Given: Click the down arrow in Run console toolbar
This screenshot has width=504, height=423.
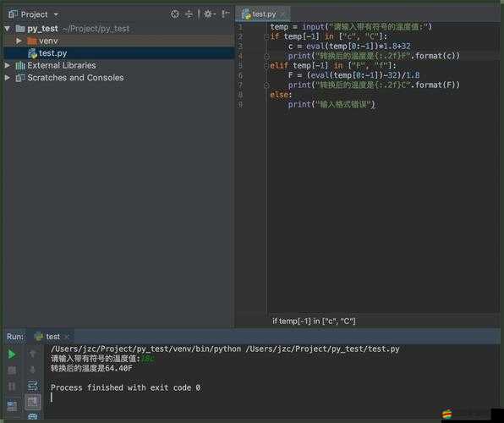Looking at the screenshot, I should pos(32,370).
